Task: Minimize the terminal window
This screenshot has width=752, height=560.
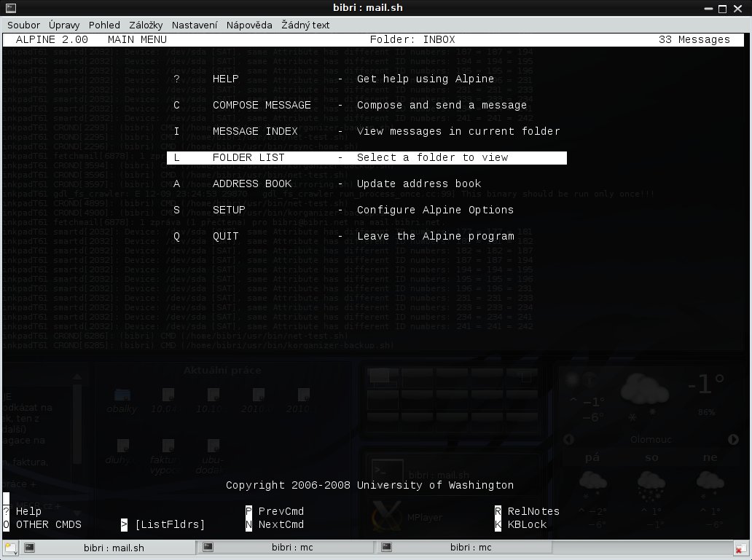Action: pyautogui.click(x=708, y=9)
